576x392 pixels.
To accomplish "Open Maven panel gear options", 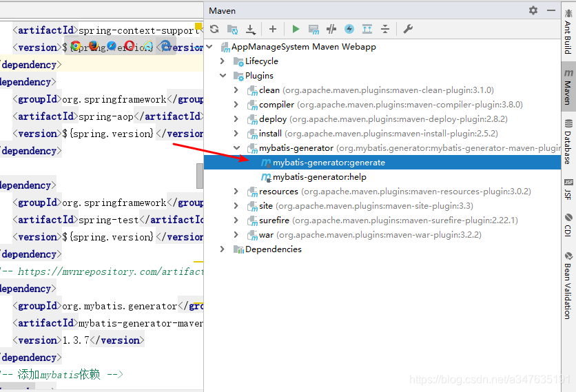I will click(533, 10).
